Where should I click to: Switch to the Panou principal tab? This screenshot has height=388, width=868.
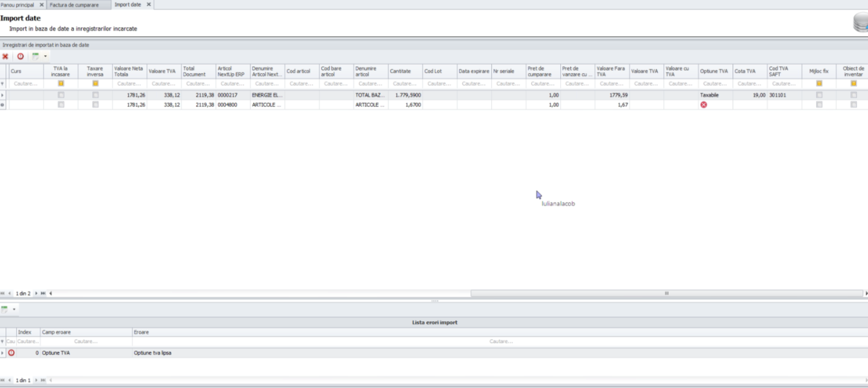point(18,4)
